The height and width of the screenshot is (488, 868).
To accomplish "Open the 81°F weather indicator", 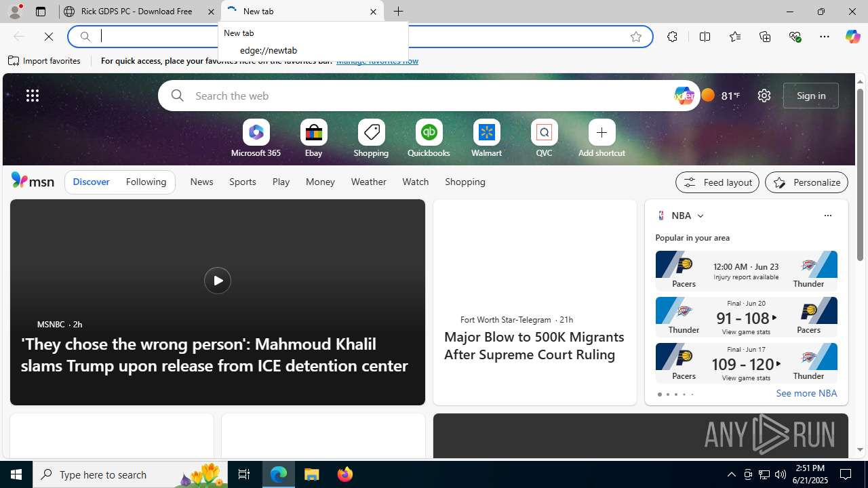I will click(720, 96).
